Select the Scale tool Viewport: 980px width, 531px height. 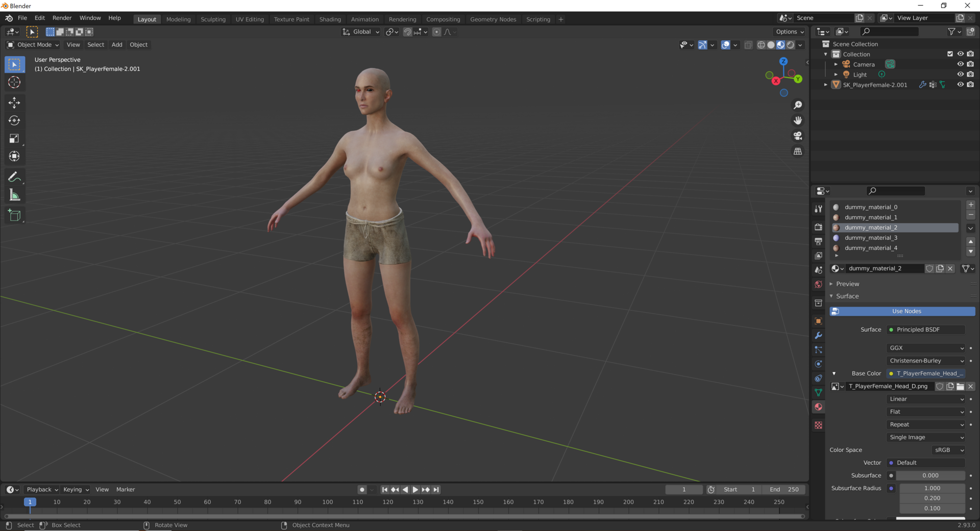click(14, 138)
